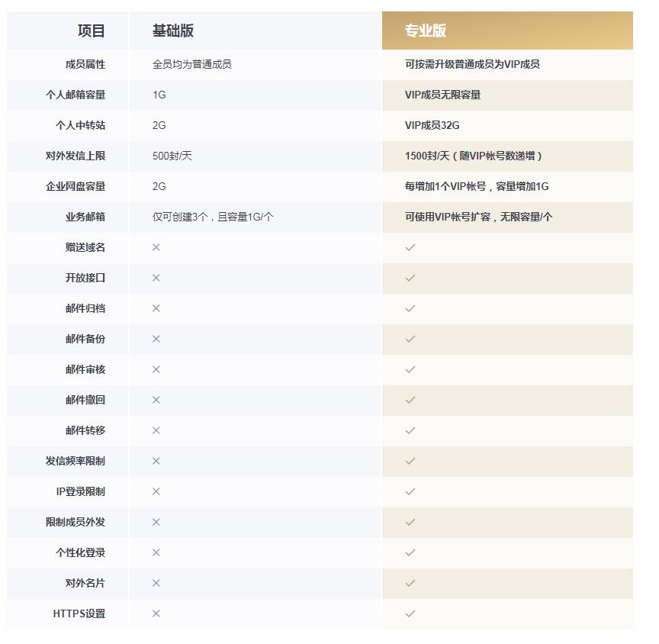The height and width of the screenshot is (644, 659).
Task: Click the 个性化登录 row label
Action: click(80, 552)
